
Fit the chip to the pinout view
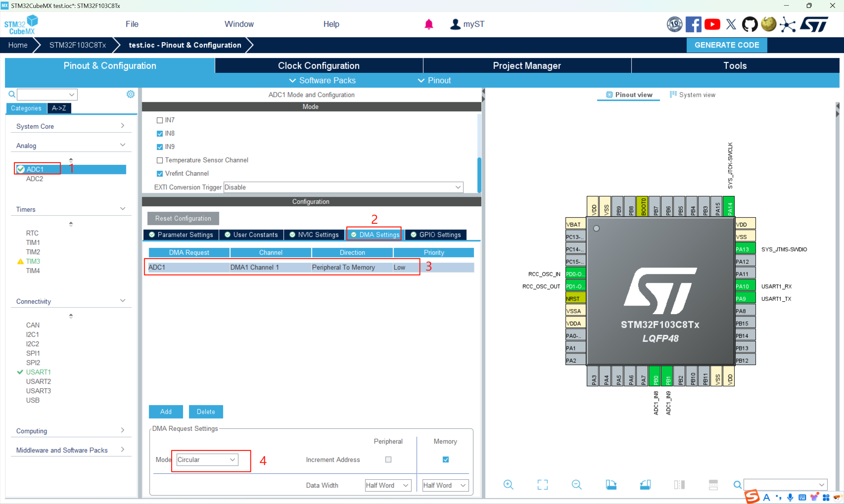tap(543, 485)
